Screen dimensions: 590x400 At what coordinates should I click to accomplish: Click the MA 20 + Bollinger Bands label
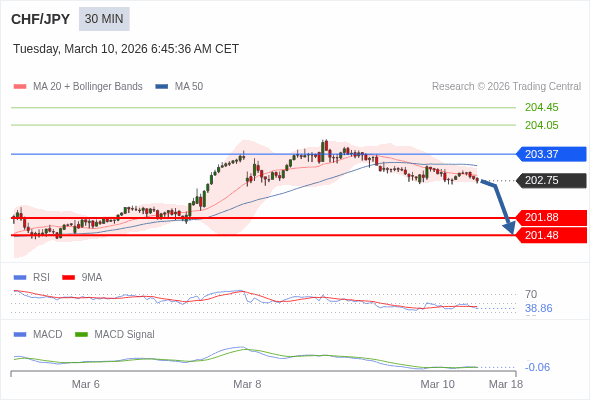coord(88,87)
